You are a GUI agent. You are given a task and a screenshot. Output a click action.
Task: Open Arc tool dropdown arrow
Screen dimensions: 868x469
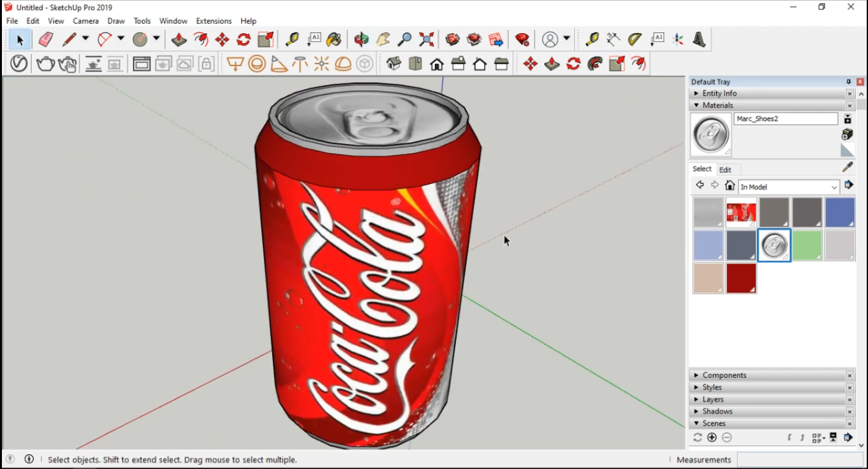[121, 39]
